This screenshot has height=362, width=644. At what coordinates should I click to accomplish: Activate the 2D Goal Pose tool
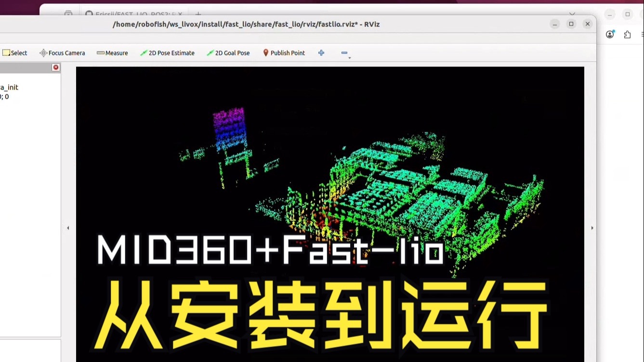click(x=228, y=53)
